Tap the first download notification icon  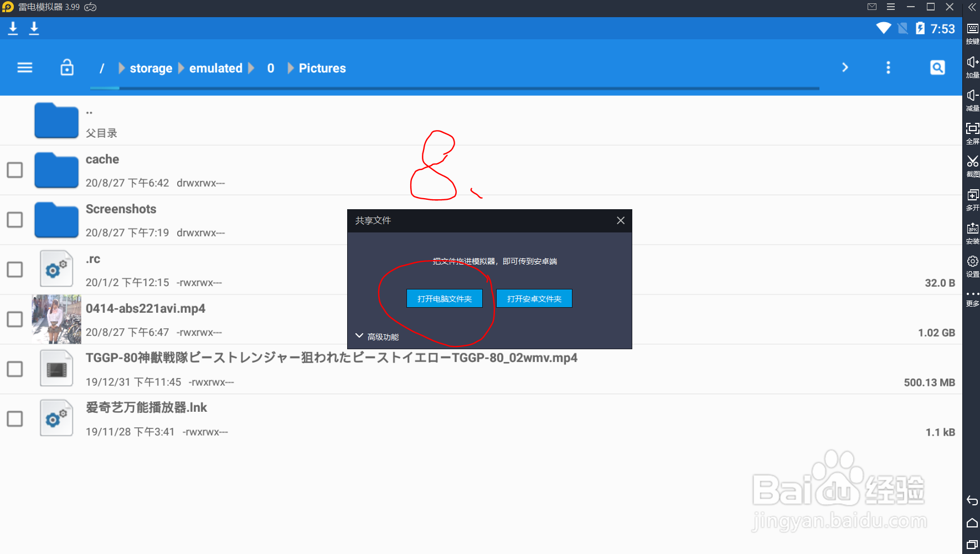click(x=13, y=28)
